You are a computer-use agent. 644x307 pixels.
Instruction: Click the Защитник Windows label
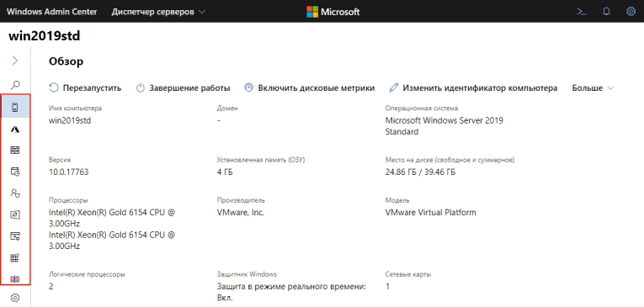tap(247, 274)
